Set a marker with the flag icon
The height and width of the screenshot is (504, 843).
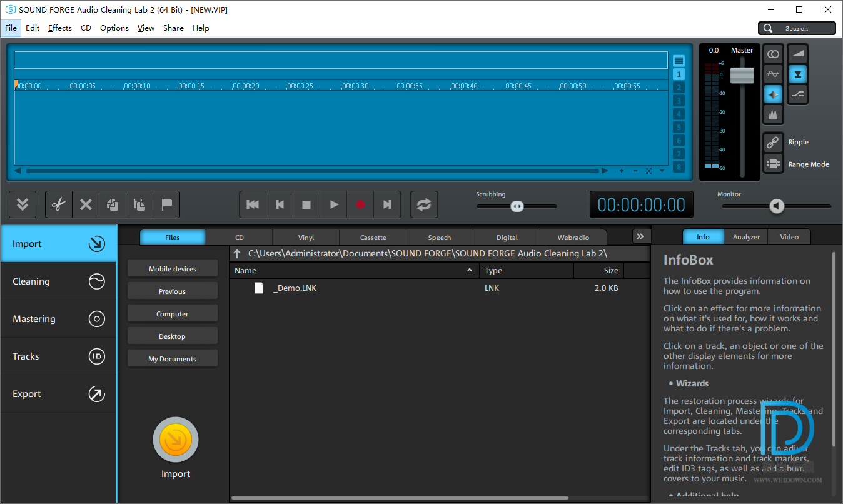pyautogui.click(x=166, y=204)
